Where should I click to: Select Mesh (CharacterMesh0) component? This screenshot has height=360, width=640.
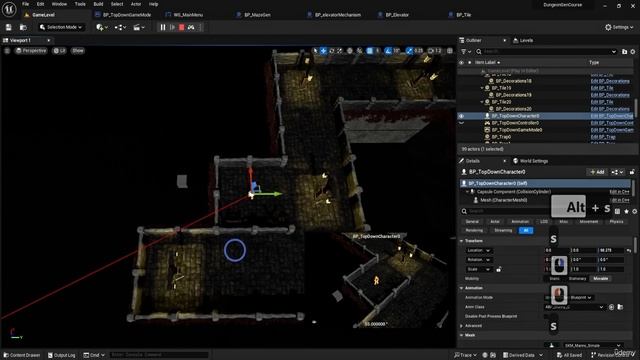click(503, 200)
